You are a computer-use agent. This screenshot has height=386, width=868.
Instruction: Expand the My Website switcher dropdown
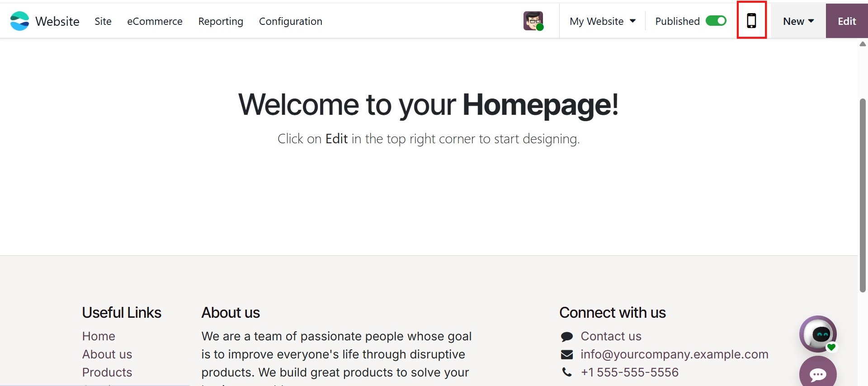(602, 21)
